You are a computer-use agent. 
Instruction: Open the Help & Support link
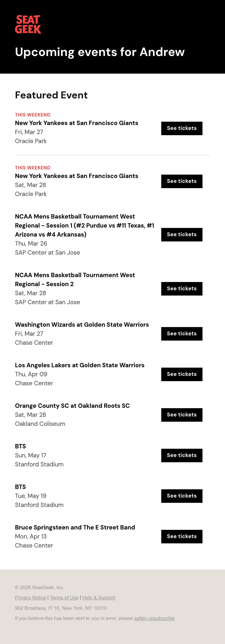[99, 597]
